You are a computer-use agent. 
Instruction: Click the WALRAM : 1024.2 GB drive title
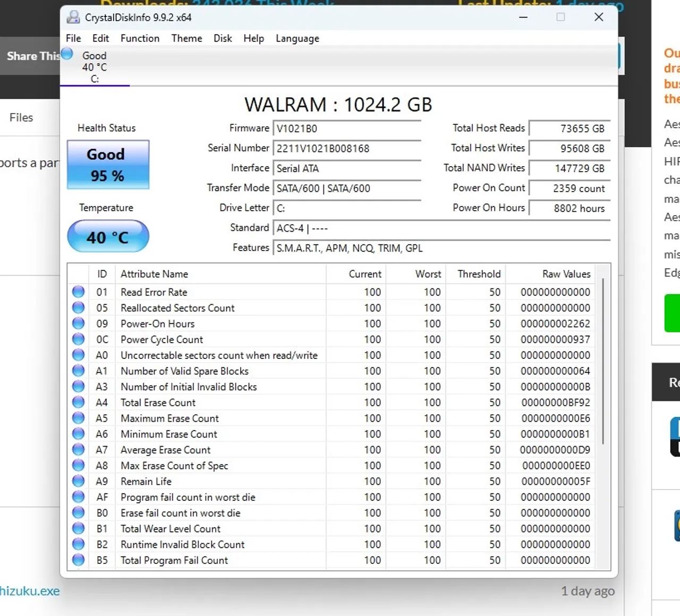[x=338, y=105]
